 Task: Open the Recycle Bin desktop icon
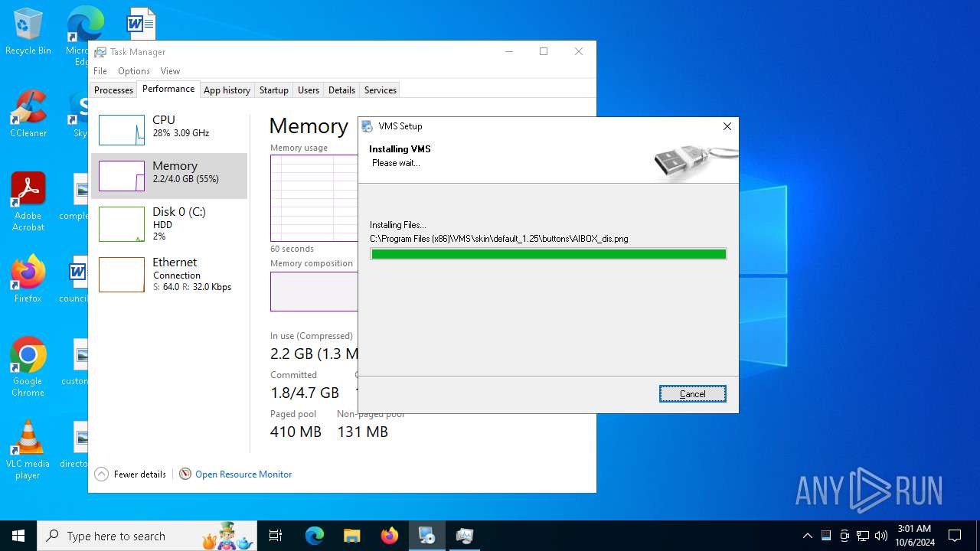tap(28, 32)
